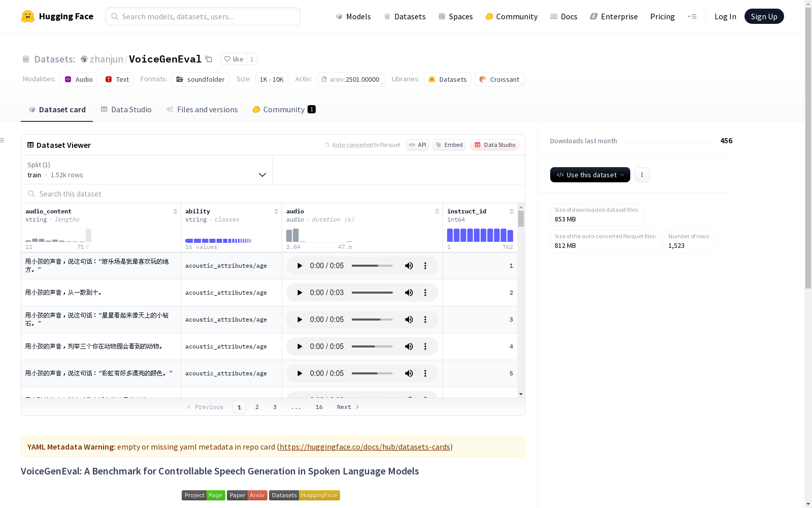Click the Text modality tag
Screen dimensions: 812x508
coord(117,79)
